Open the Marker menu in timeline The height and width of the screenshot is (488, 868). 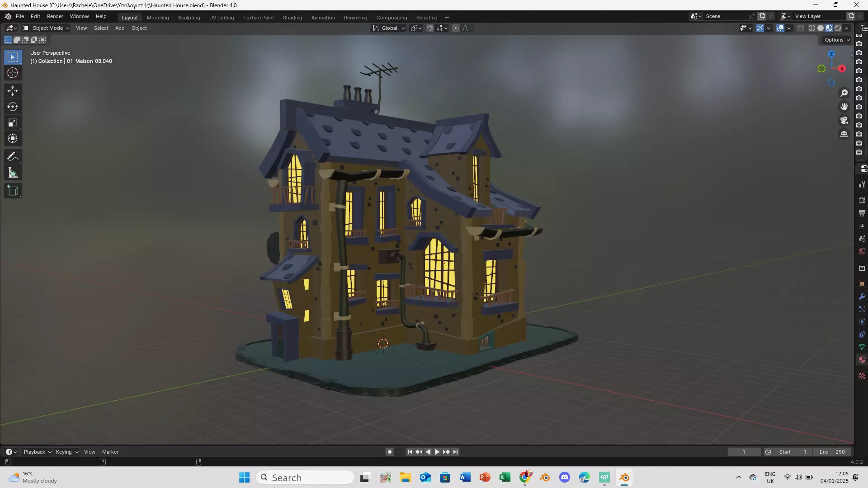pyautogui.click(x=110, y=452)
